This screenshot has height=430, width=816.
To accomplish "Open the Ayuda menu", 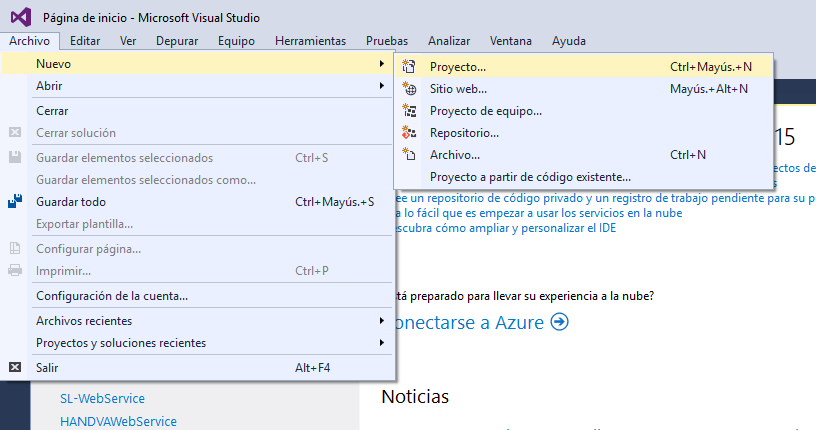I will [x=569, y=41].
